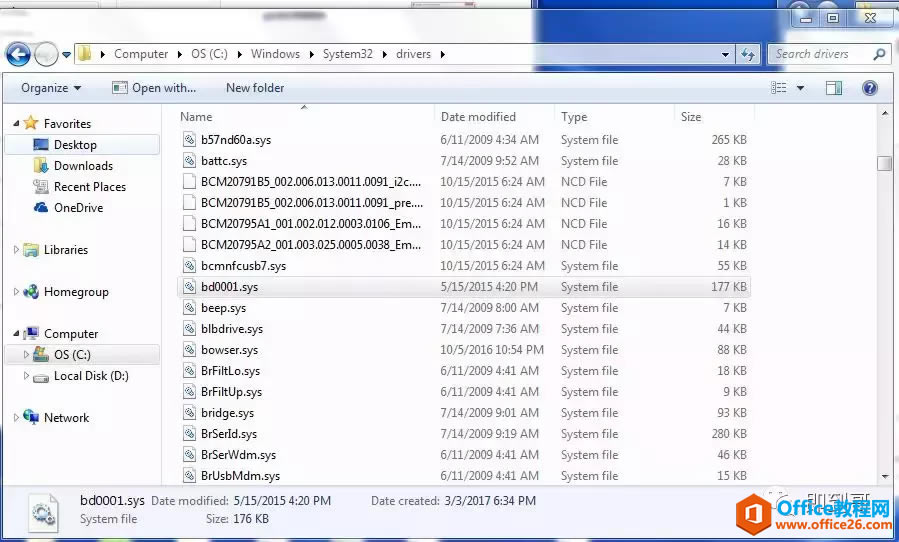Click System32 in the breadcrumb path

click(x=347, y=54)
